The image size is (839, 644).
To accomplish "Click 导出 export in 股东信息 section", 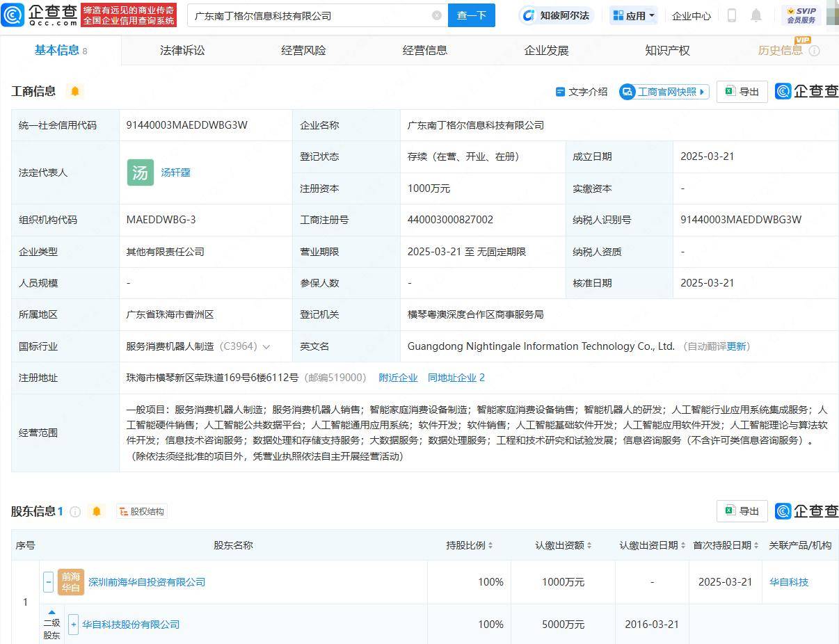I will point(742,510).
